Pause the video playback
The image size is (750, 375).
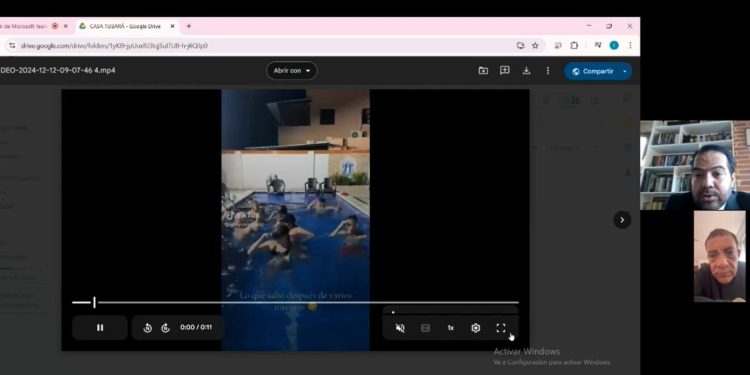click(100, 328)
